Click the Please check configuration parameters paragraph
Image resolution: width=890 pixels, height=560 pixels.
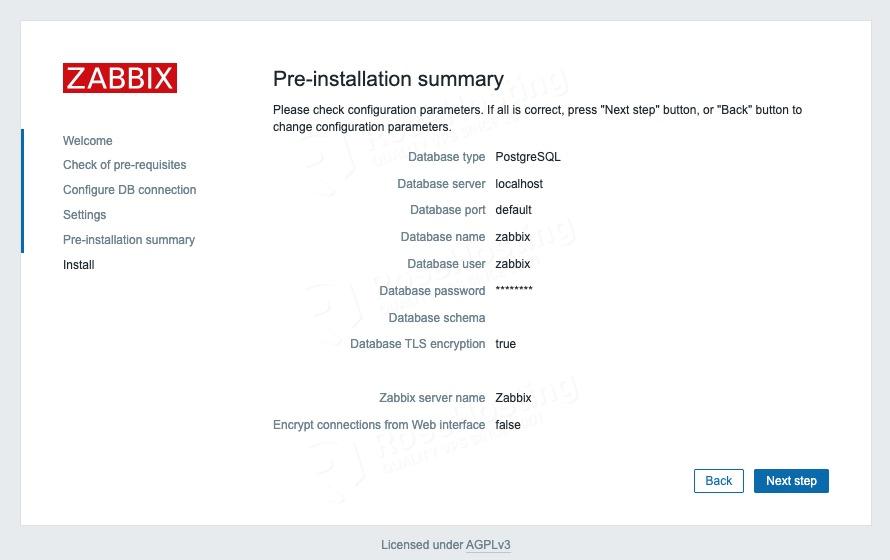coord(537,118)
